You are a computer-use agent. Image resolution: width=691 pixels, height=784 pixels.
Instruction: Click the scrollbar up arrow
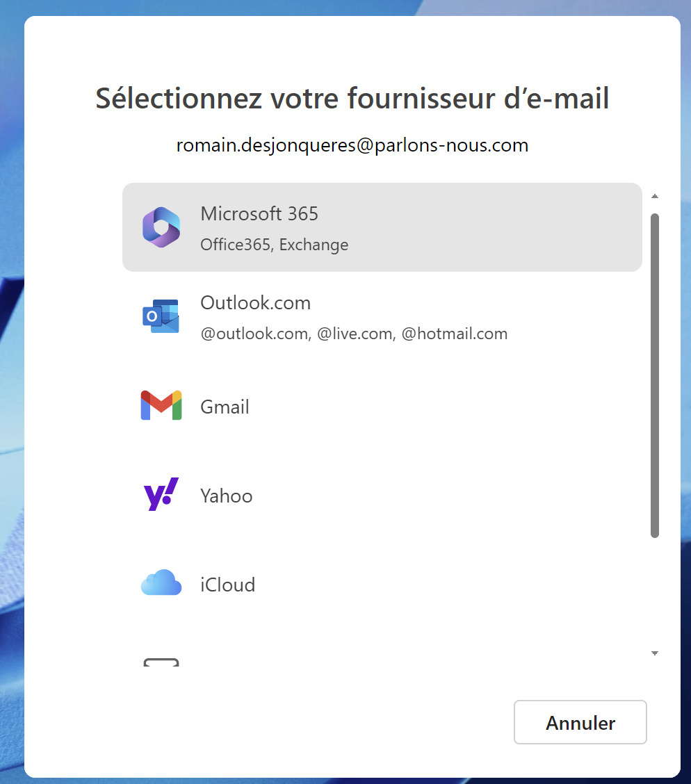coord(654,197)
